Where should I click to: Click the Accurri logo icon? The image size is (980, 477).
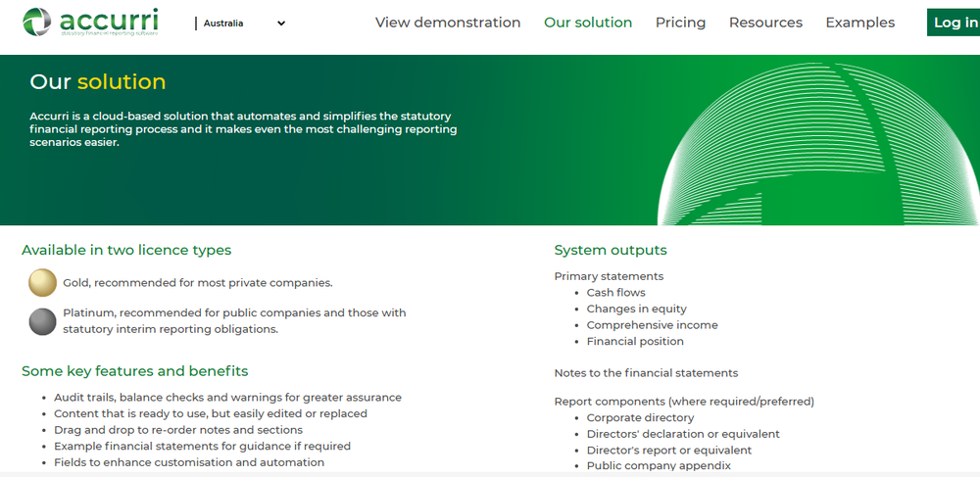[x=37, y=22]
